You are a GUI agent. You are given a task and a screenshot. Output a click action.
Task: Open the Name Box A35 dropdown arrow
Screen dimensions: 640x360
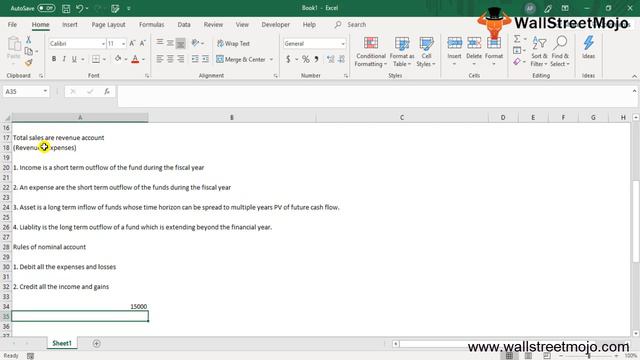pyautogui.click(x=45, y=91)
